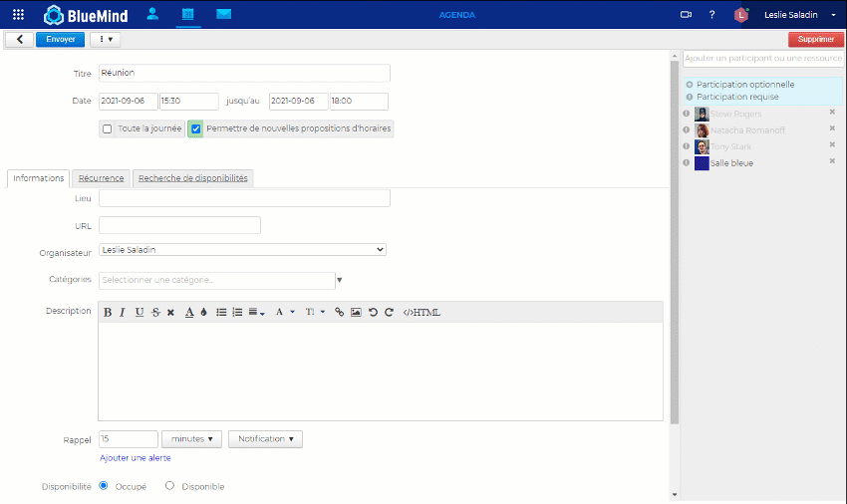Open the Recherche de disponibilités tab
Image resolution: width=847 pixels, height=504 pixels.
[193, 178]
